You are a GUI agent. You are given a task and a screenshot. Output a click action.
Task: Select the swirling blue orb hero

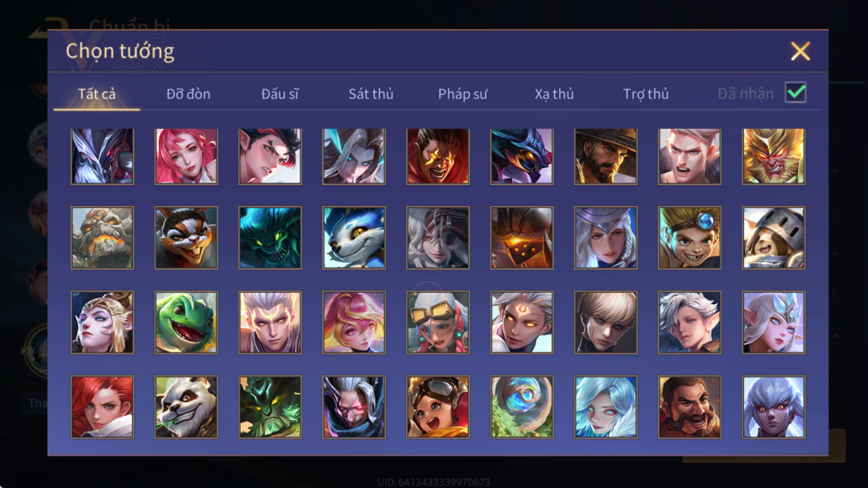522,407
